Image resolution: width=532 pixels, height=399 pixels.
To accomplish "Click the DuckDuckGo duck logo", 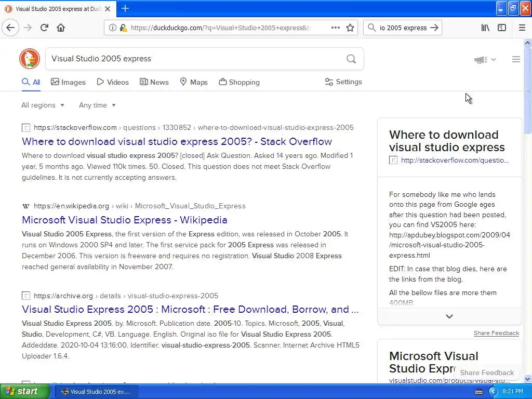I will (30, 59).
